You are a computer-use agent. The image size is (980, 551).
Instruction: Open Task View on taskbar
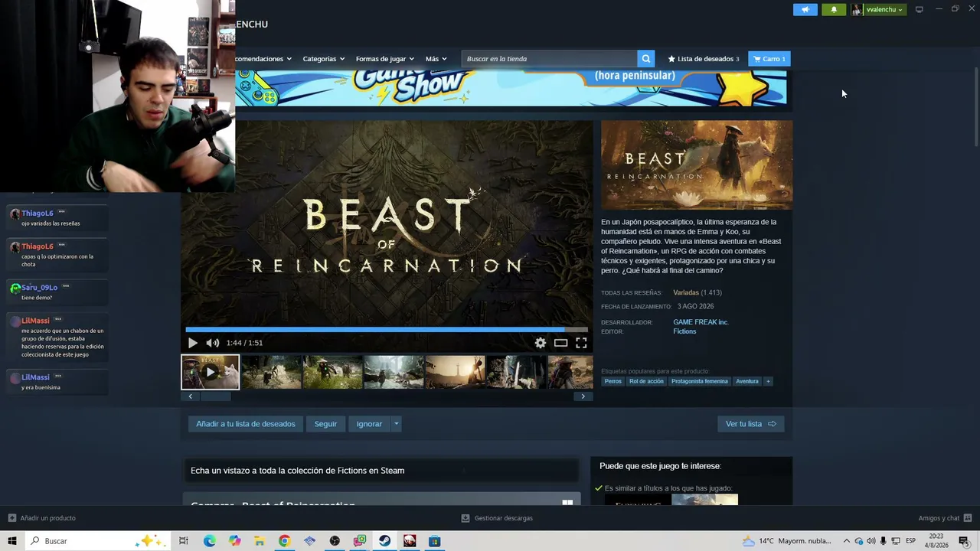(x=184, y=541)
